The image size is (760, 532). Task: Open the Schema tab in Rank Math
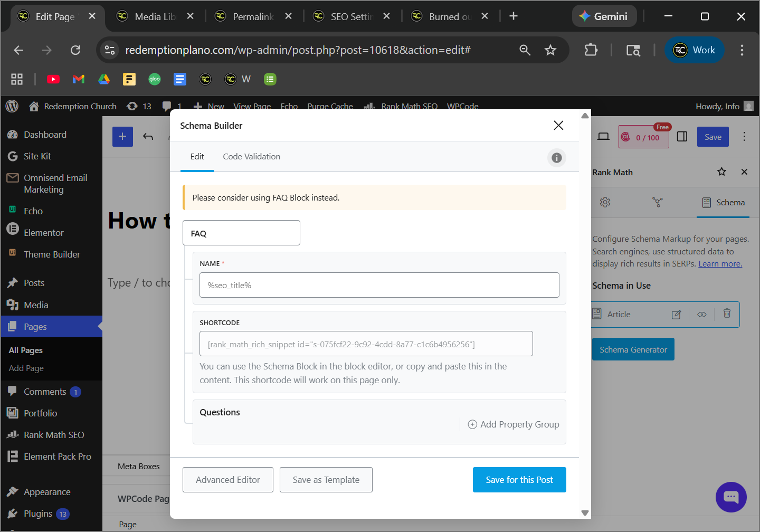pyautogui.click(x=723, y=203)
